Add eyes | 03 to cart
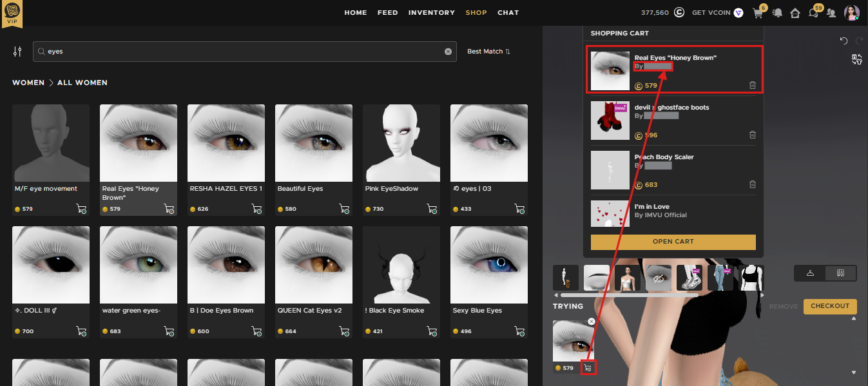Screen dimensions: 868x386 (519, 209)
